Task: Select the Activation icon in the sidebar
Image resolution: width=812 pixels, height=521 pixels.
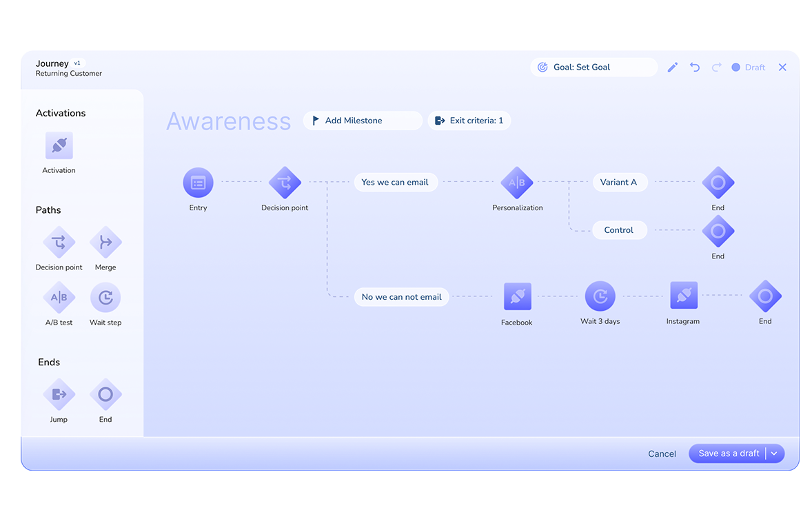Action: [x=59, y=145]
